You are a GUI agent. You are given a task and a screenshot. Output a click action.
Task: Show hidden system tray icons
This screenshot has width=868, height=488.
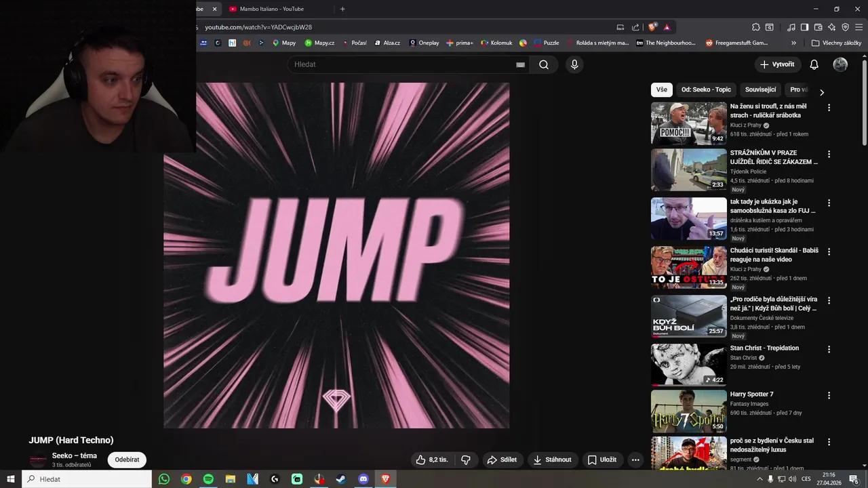click(759, 479)
